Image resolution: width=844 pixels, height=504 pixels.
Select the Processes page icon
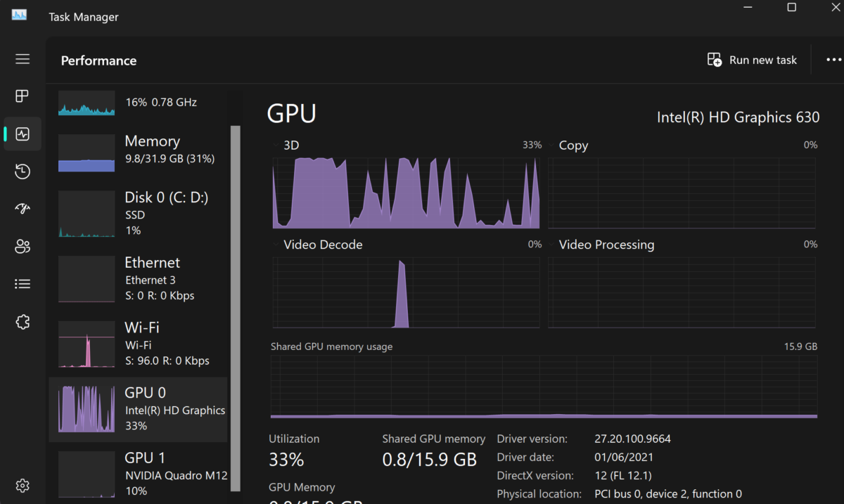tap(22, 96)
